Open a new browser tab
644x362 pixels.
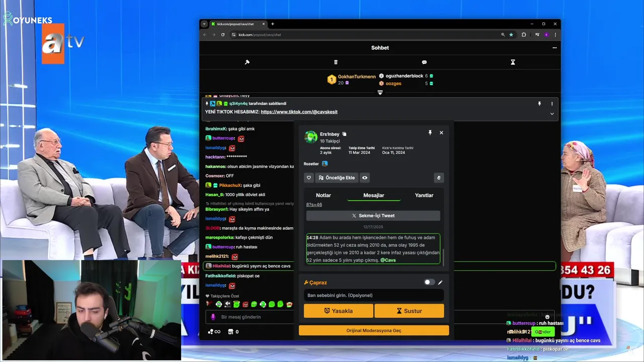pyautogui.click(x=273, y=24)
